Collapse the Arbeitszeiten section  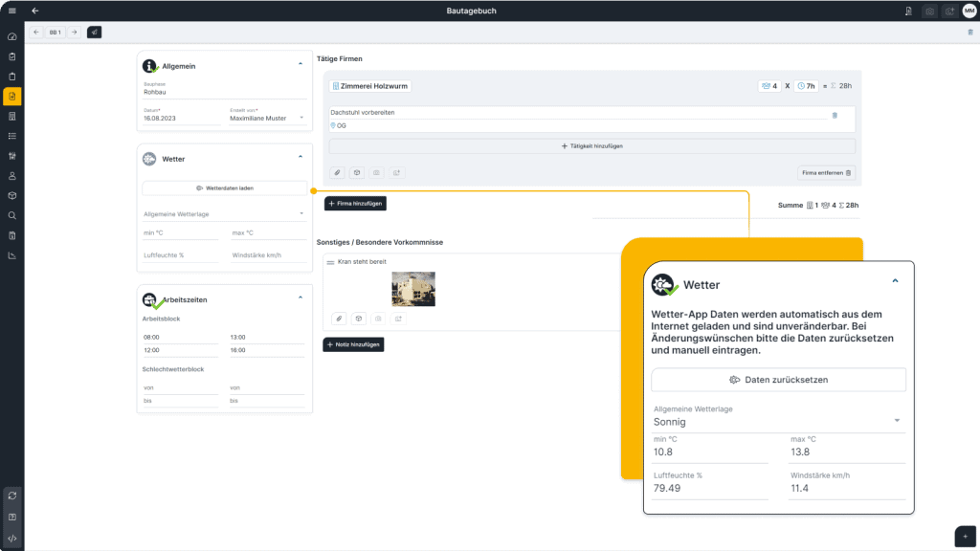[x=301, y=298]
